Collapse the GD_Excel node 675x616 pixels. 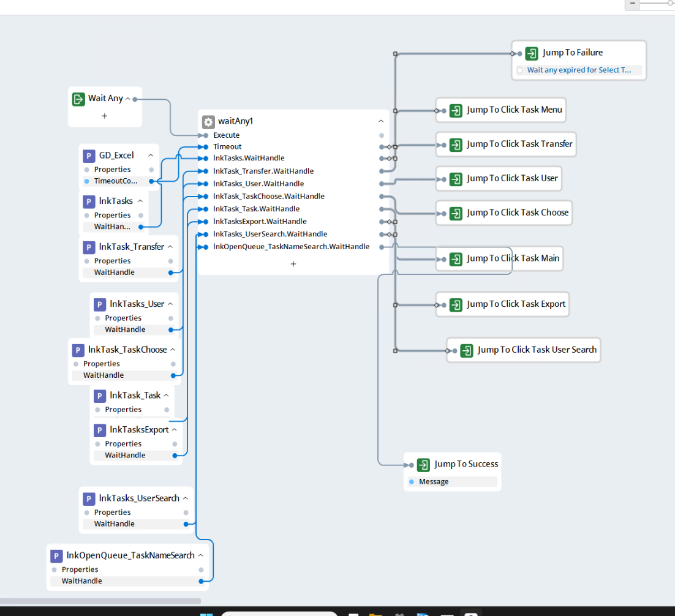151,156
